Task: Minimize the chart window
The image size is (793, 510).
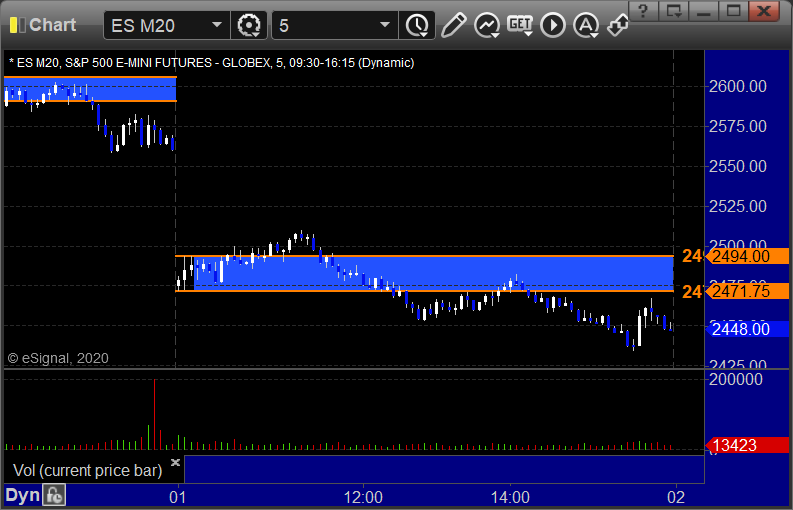Action: tap(703, 11)
